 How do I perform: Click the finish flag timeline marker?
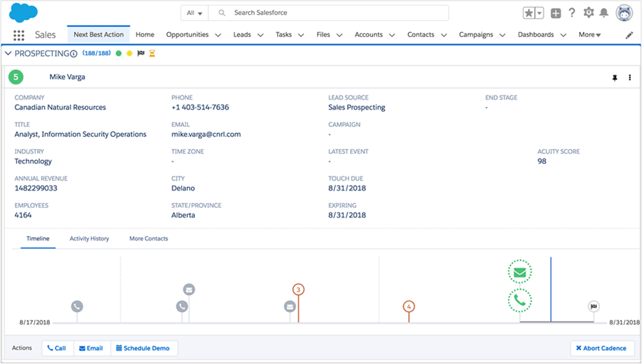click(x=594, y=306)
